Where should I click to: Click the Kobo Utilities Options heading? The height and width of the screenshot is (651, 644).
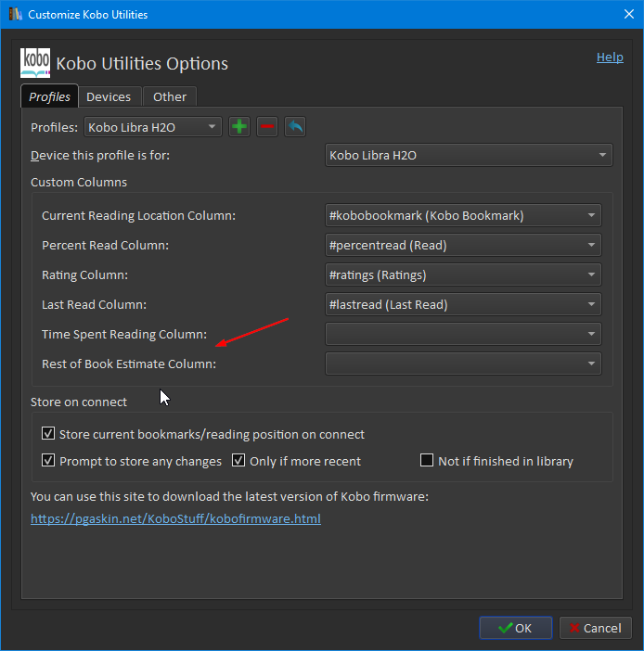[142, 63]
